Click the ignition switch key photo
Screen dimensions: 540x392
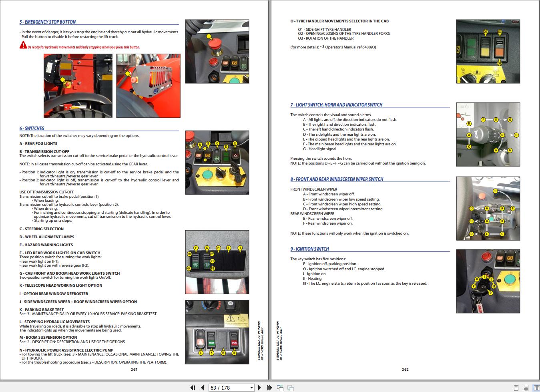[488, 281]
